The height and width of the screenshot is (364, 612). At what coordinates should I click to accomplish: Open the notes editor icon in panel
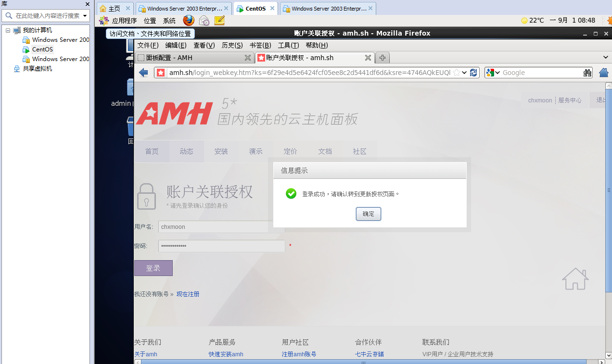coord(219,21)
